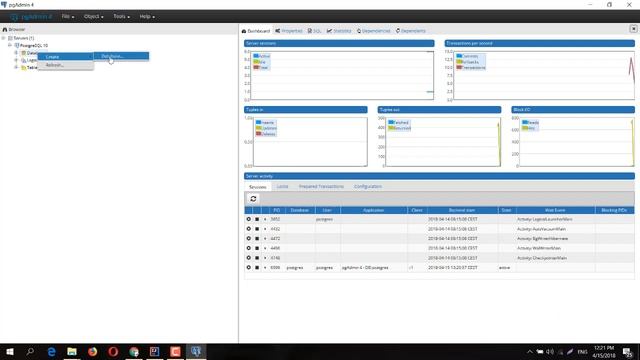Launch Firefox from taskbar

coord(93,351)
